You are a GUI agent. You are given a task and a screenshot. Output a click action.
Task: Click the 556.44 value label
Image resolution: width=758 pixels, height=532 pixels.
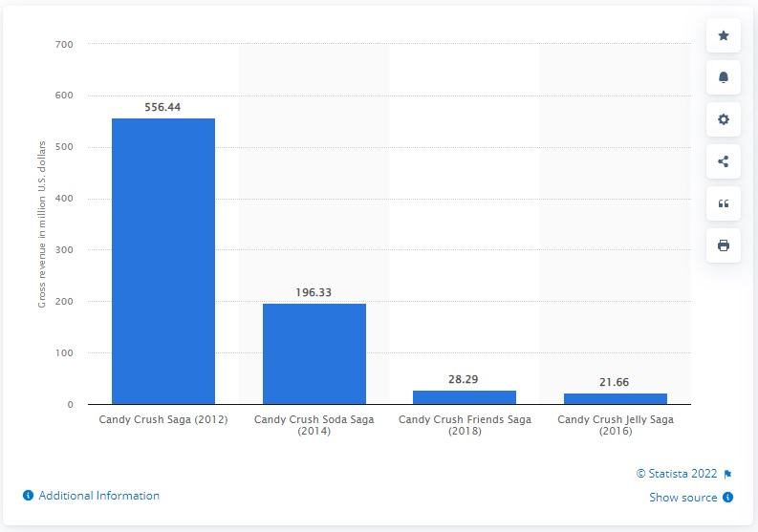[x=162, y=107]
